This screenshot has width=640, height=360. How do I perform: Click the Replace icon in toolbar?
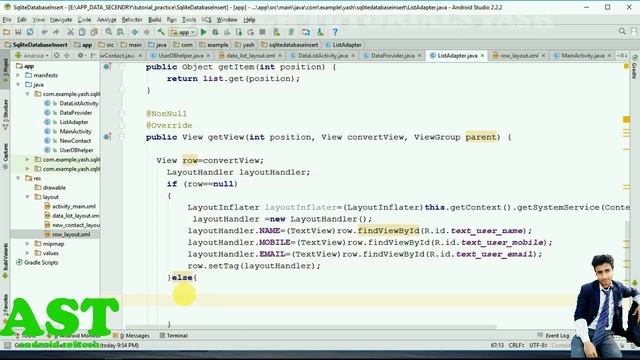[120, 32]
